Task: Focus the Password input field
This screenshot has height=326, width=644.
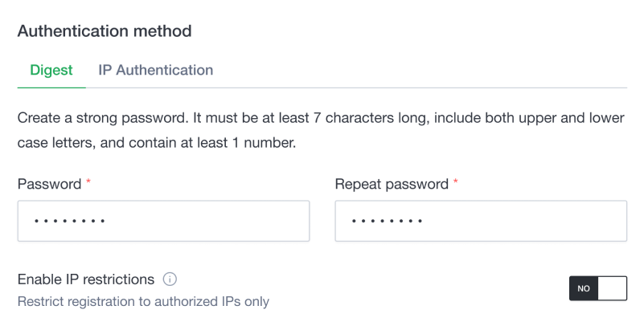Action: click(x=163, y=221)
